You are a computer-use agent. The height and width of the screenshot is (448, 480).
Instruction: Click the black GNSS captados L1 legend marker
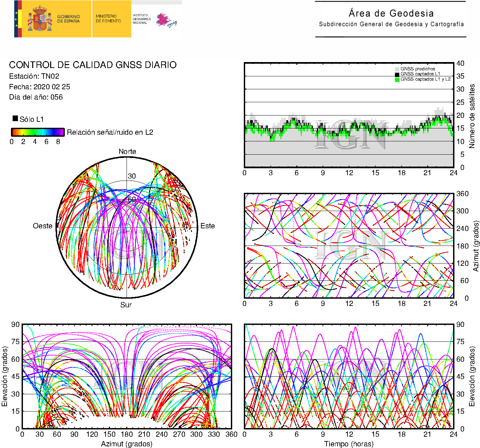point(397,74)
